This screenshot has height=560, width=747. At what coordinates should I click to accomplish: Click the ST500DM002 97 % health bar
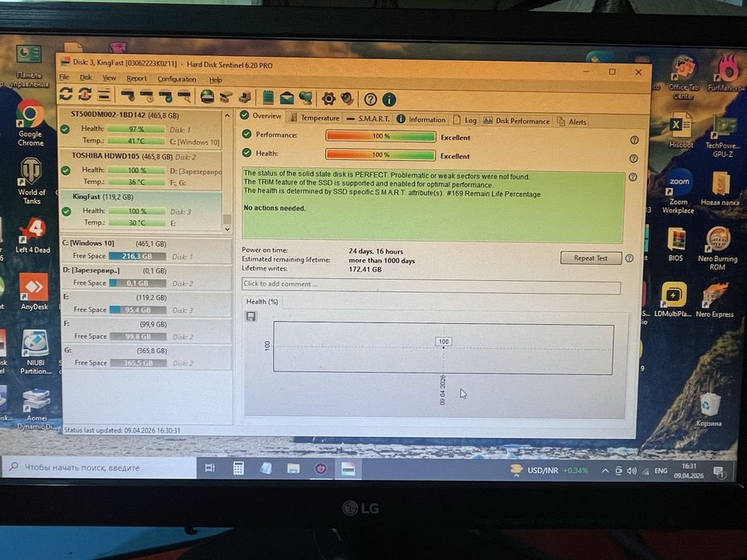136,129
